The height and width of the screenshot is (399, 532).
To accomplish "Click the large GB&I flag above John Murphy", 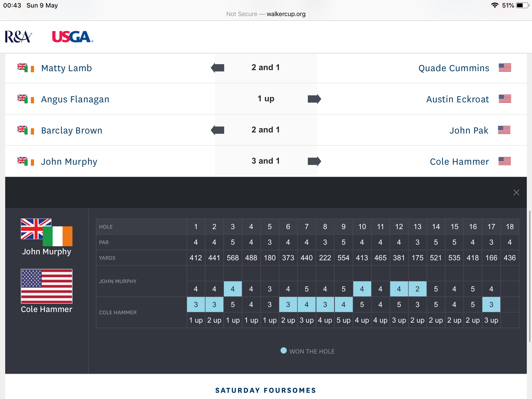I will [x=46, y=232].
